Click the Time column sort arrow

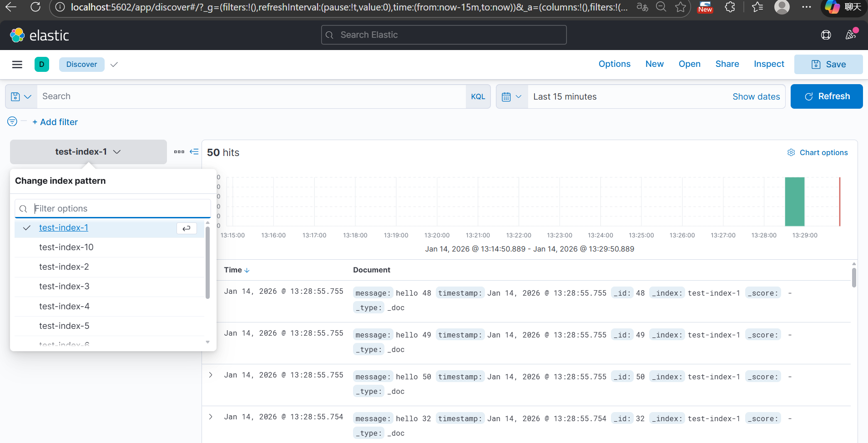(247, 270)
